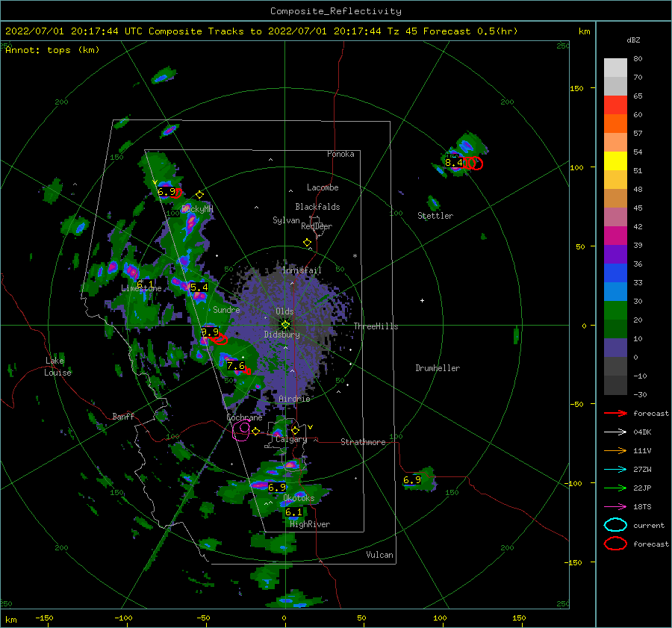Click the HighRiver town label
Viewport: 672px width, 628px height.
(310, 524)
